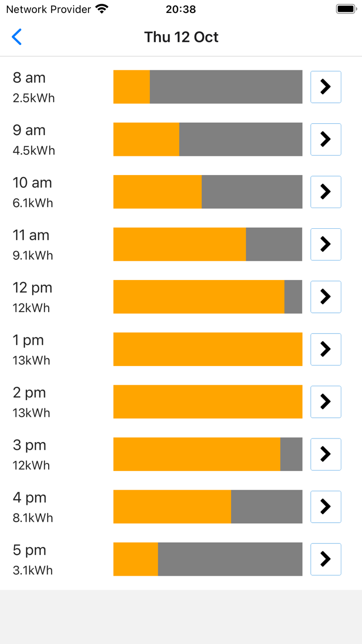Image resolution: width=362 pixels, height=644 pixels.
Task: Open details chevron for 9 am
Action: [x=325, y=139]
